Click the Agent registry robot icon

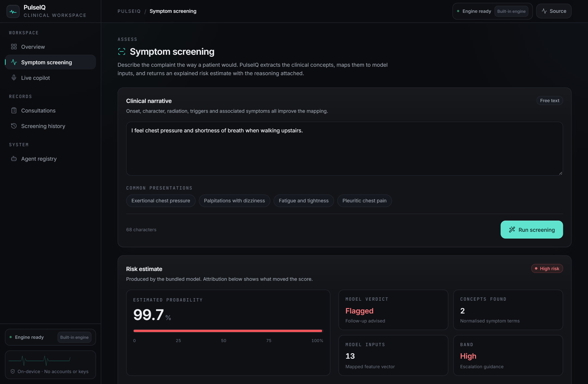14,159
